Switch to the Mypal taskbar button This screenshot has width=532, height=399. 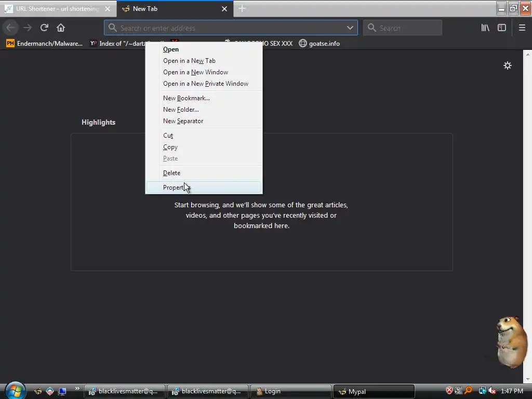coord(374,391)
